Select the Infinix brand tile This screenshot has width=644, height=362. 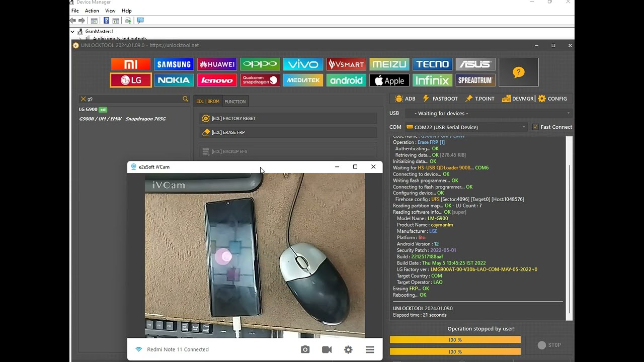433,80
